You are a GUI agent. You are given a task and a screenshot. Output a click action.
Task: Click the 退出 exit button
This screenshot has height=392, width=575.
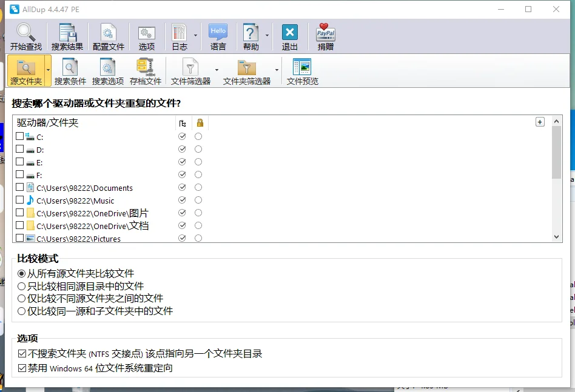[289, 32]
